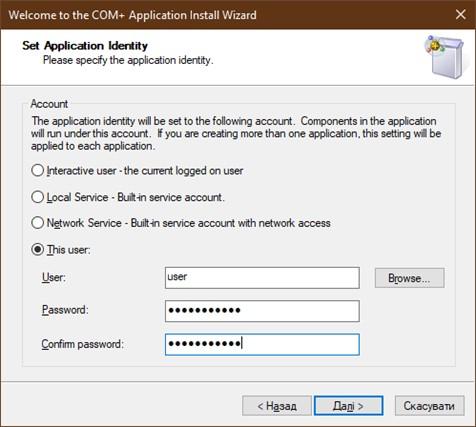The image size is (476, 427).
Task: Click the Set Application Identity heading
Action: 85,46
